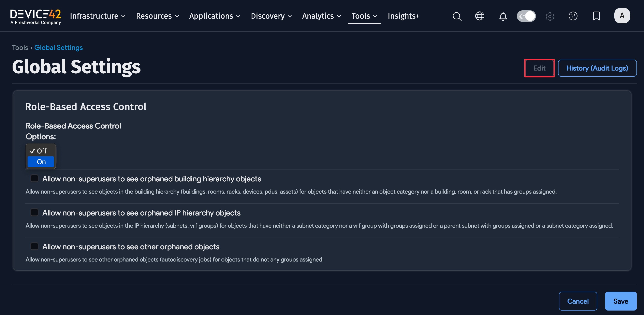The height and width of the screenshot is (315, 644).
Task: View notifications via the bell icon
Action: pyautogui.click(x=503, y=16)
